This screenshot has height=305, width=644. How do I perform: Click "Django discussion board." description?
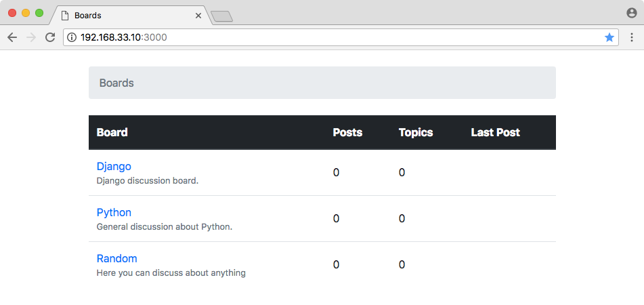coord(148,180)
